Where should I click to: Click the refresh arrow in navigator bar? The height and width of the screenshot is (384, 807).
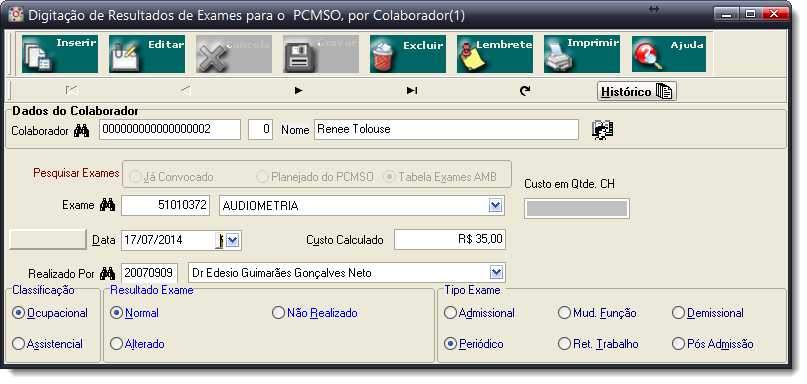click(x=525, y=91)
